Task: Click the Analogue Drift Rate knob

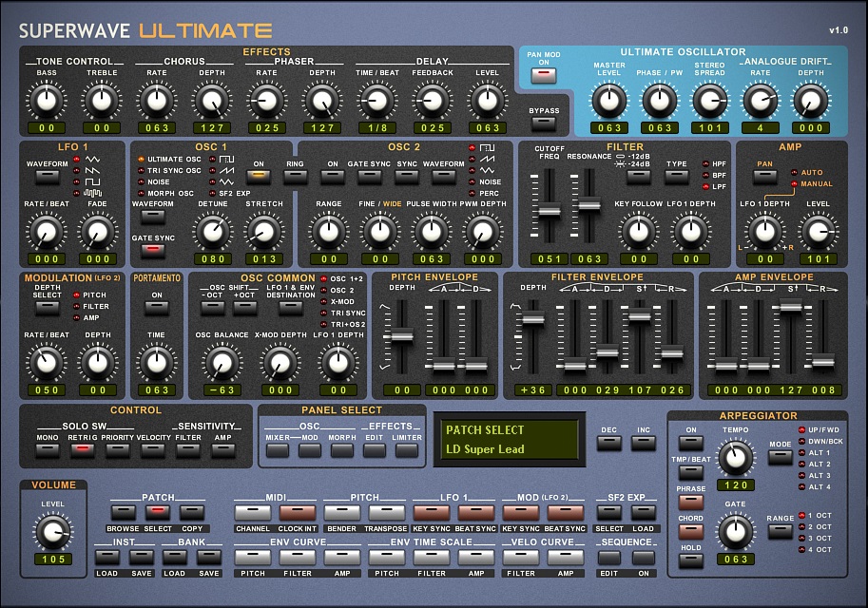Action: 760,101
